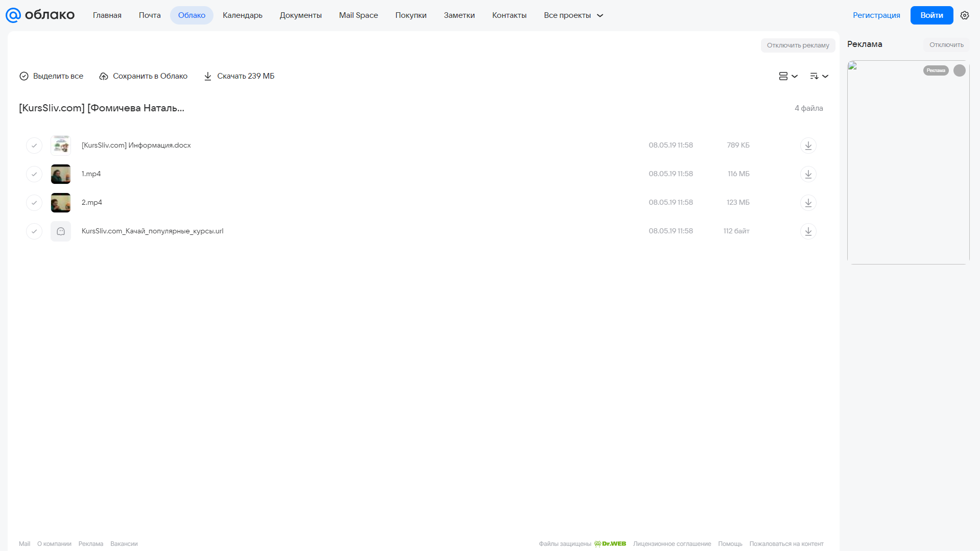
Task: Download the 2.mp4 file via its arrow icon
Action: tap(808, 203)
